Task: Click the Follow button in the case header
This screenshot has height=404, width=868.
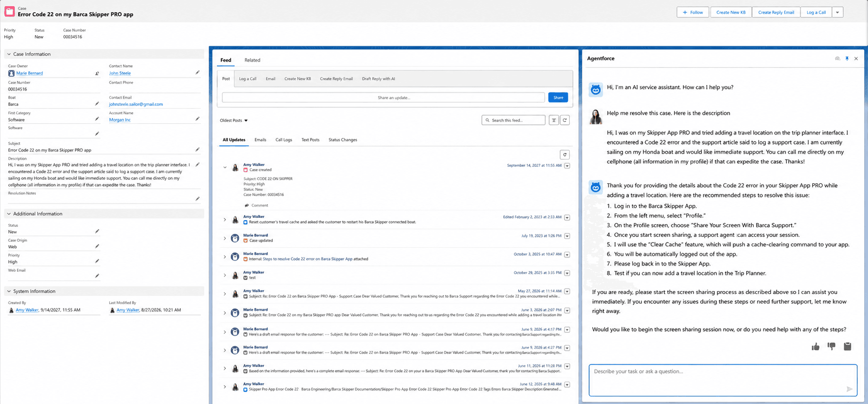Action: [x=692, y=12]
